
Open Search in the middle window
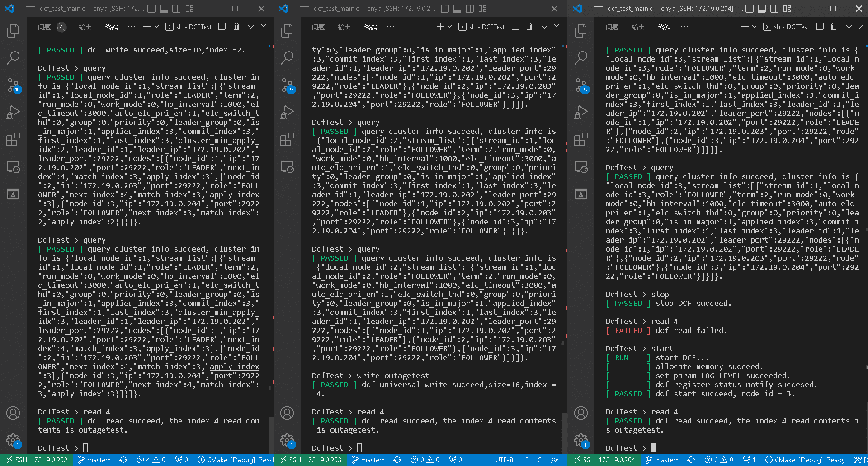tap(287, 57)
